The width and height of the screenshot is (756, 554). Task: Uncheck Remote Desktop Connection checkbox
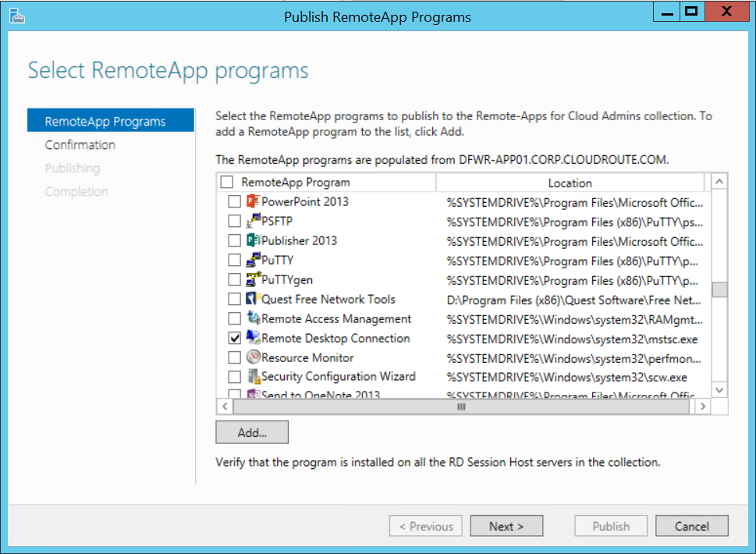pyautogui.click(x=234, y=338)
